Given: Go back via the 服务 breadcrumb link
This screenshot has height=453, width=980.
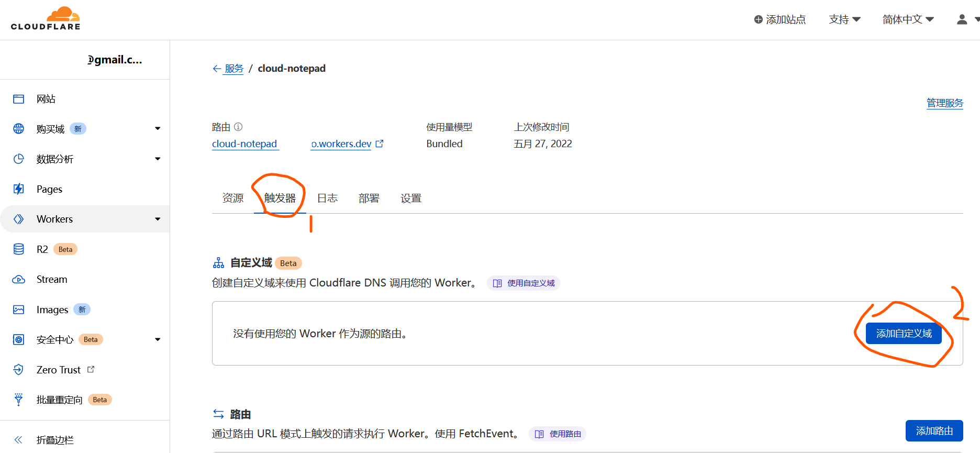Looking at the screenshot, I should 234,69.
